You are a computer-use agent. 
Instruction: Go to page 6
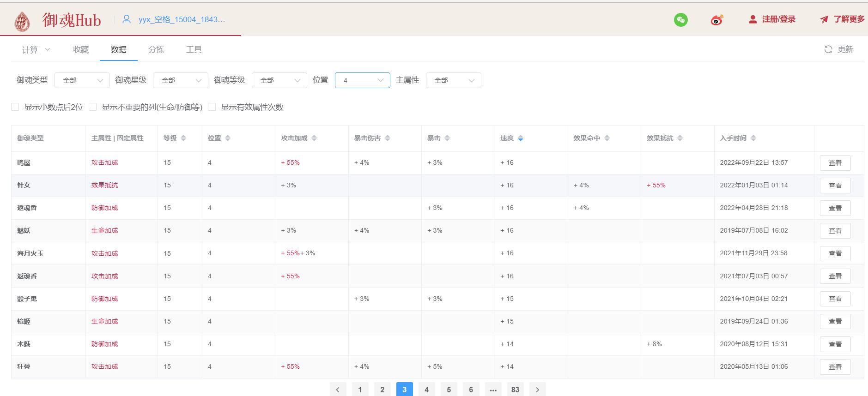click(x=471, y=390)
